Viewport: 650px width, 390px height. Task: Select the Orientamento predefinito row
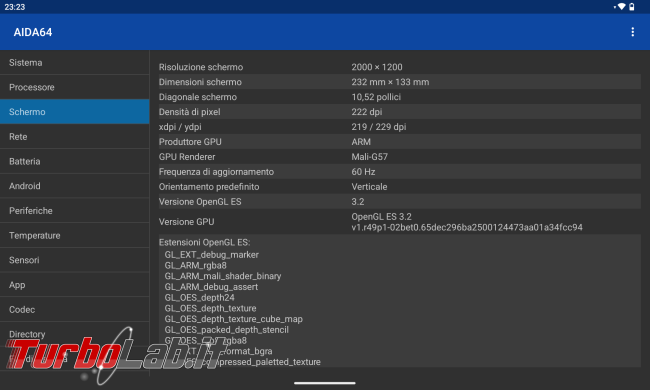(x=400, y=186)
